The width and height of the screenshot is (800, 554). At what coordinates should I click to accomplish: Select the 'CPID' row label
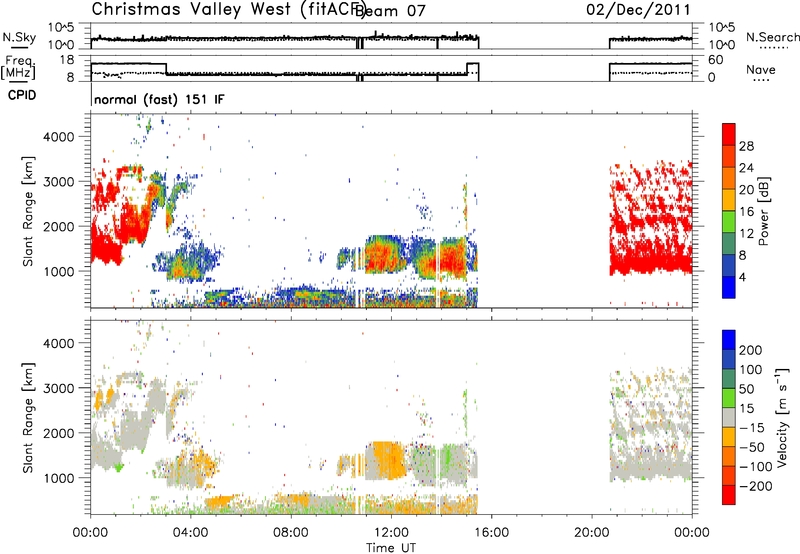[x=22, y=95]
